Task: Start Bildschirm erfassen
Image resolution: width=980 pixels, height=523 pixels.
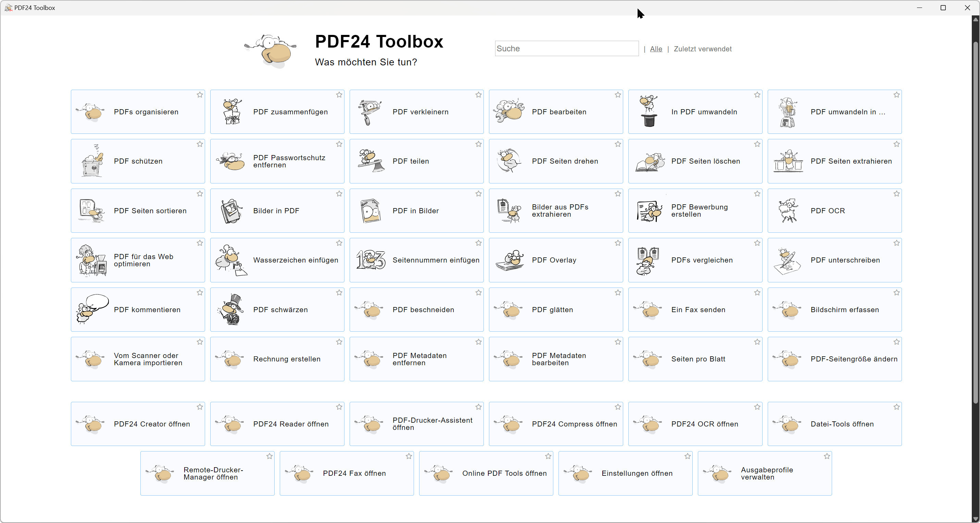Action: (x=835, y=310)
